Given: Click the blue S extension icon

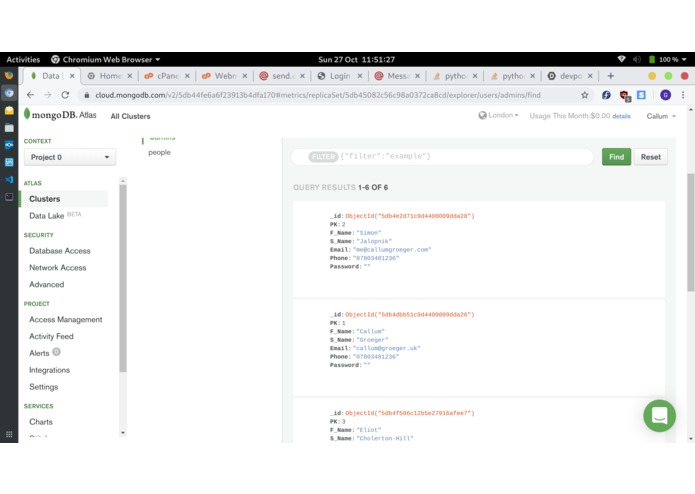Looking at the screenshot, I should coord(641,95).
